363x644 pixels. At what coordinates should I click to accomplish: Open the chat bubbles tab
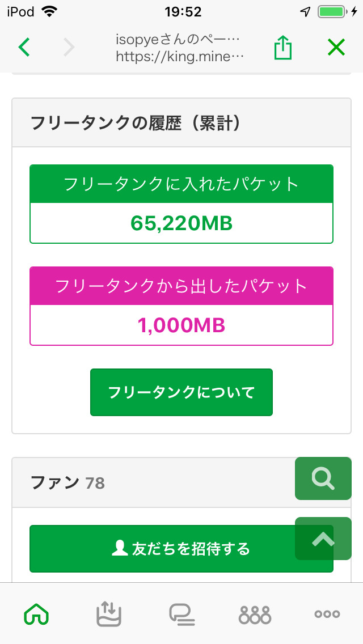[181, 614]
